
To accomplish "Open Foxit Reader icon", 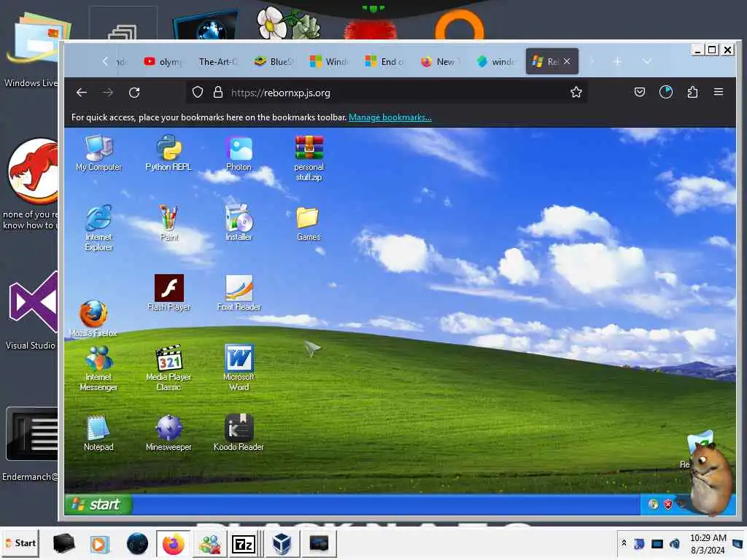I will tap(239, 292).
